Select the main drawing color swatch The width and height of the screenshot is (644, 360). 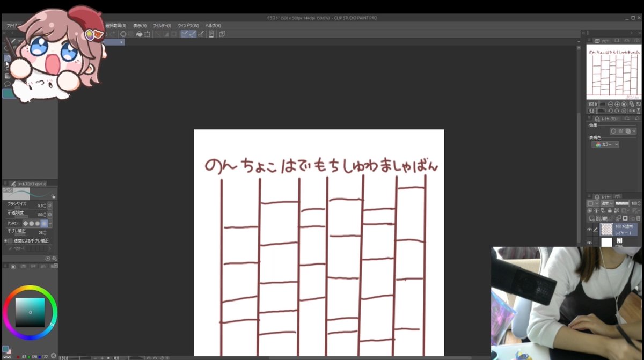(5, 349)
